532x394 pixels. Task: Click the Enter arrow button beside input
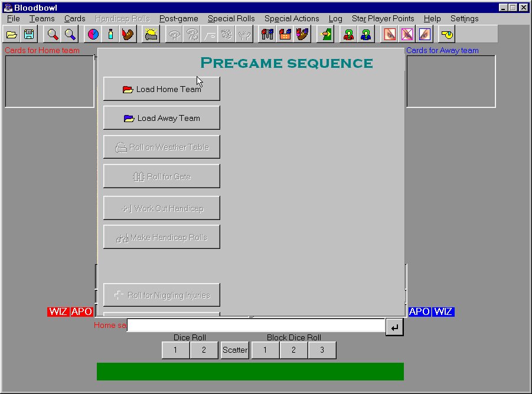tap(394, 327)
